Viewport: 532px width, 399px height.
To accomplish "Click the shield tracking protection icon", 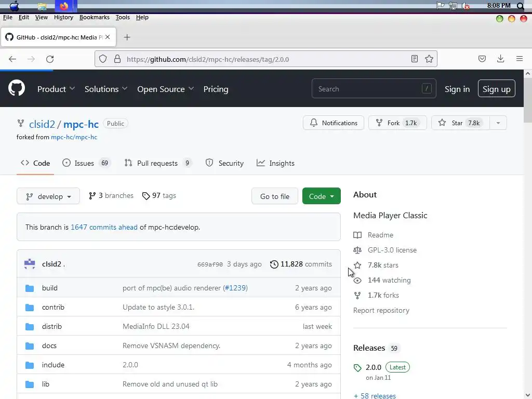I will point(103,59).
